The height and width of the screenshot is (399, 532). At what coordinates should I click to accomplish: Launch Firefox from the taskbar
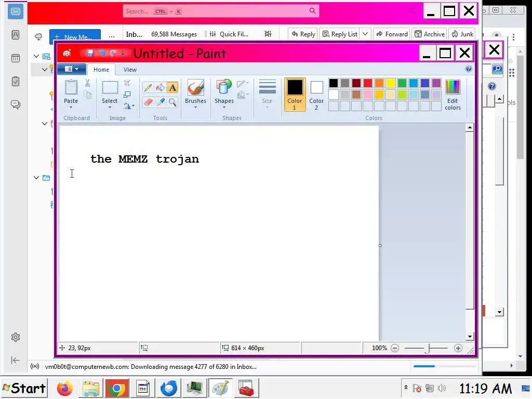pyautogui.click(x=65, y=388)
